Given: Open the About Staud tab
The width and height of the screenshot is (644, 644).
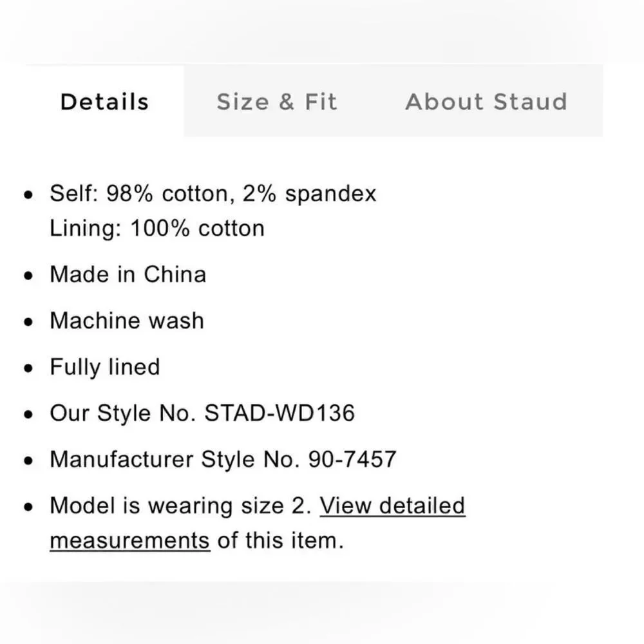Looking at the screenshot, I should [486, 101].
